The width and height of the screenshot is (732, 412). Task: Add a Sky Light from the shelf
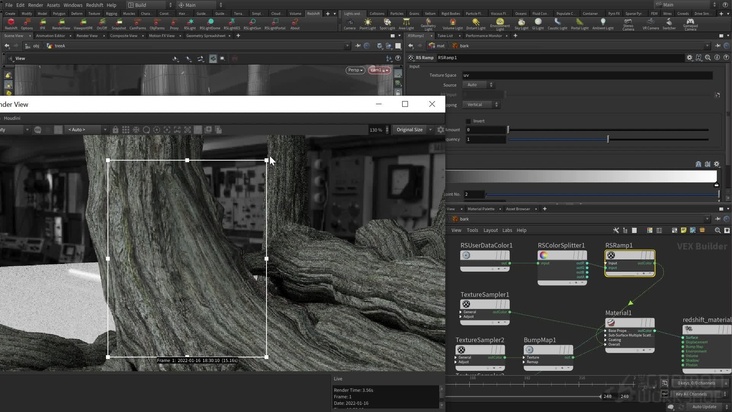pos(521,23)
